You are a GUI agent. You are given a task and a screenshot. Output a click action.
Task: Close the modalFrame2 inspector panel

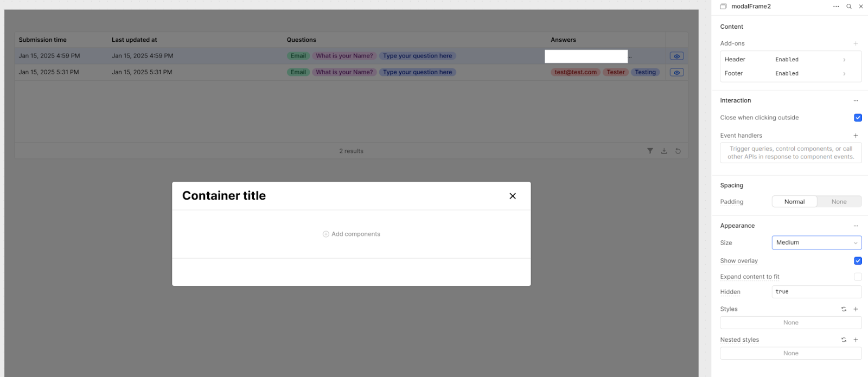coord(861,7)
